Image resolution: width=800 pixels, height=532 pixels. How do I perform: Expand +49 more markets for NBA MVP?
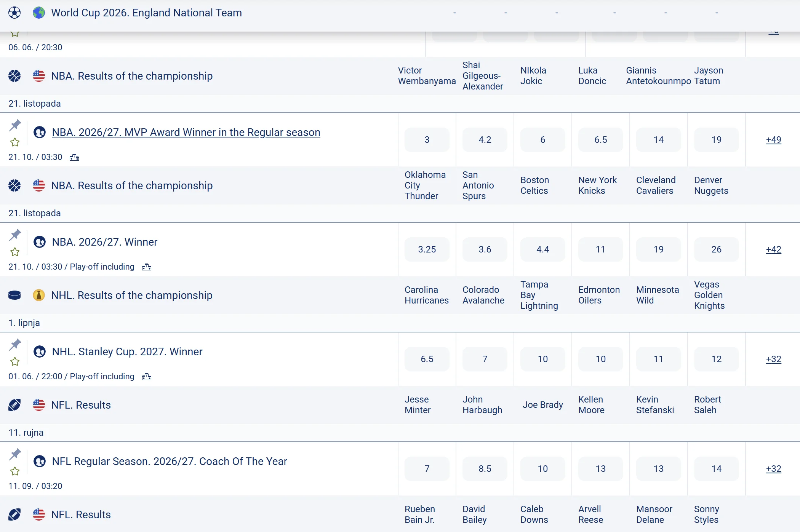point(774,140)
